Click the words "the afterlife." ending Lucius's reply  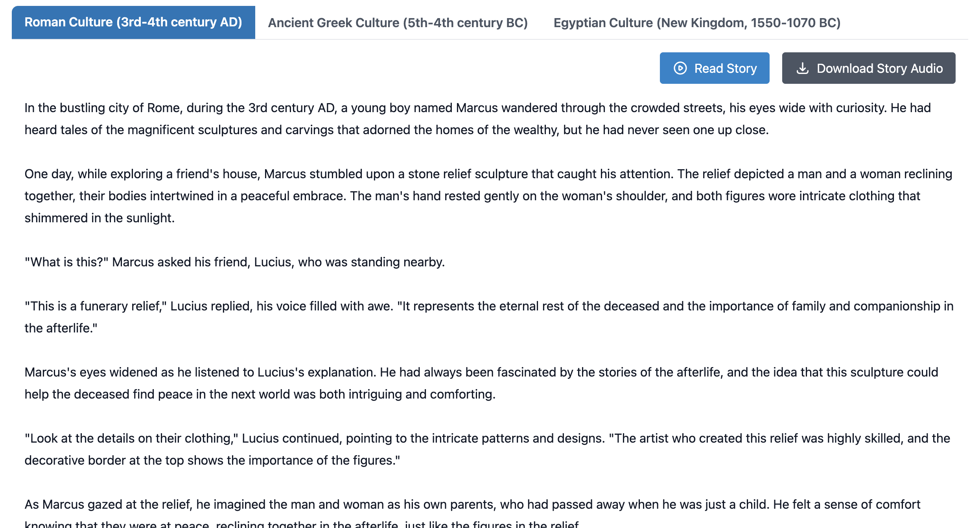pyautogui.click(x=61, y=328)
